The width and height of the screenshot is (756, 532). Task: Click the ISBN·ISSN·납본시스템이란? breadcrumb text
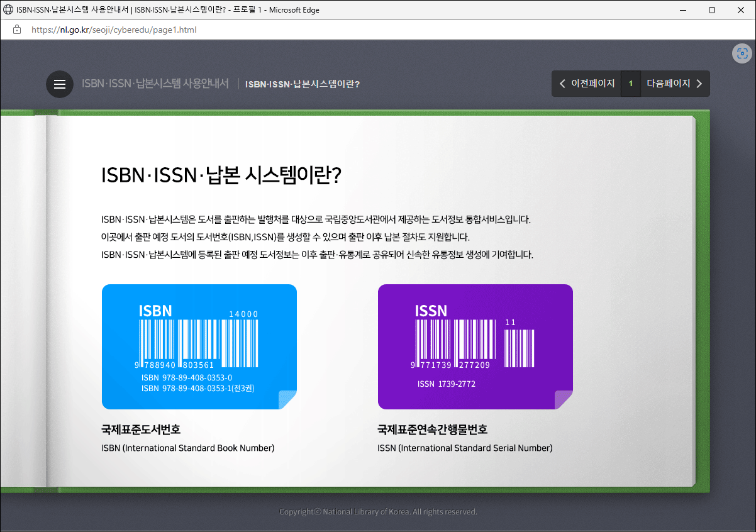click(x=303, y=84)
